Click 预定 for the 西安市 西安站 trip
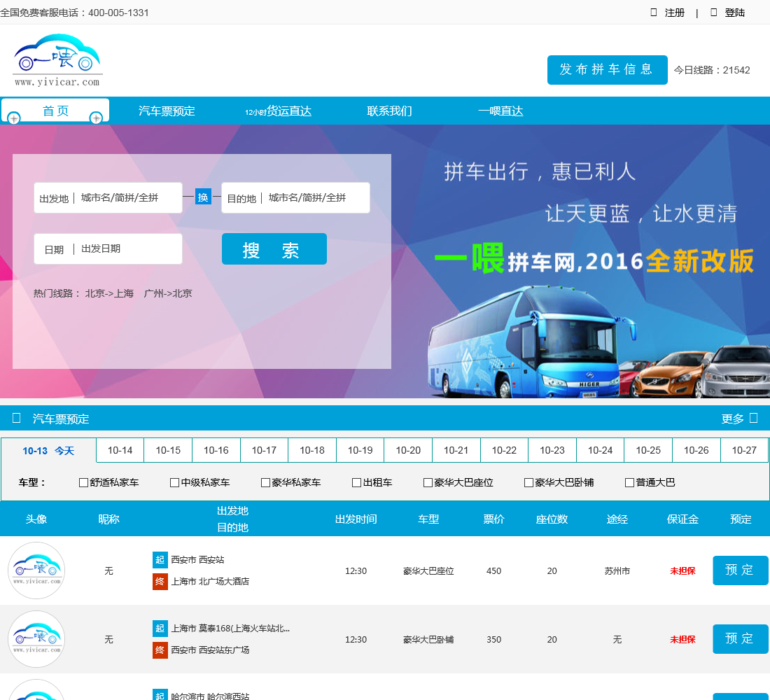 click(740, 570)
